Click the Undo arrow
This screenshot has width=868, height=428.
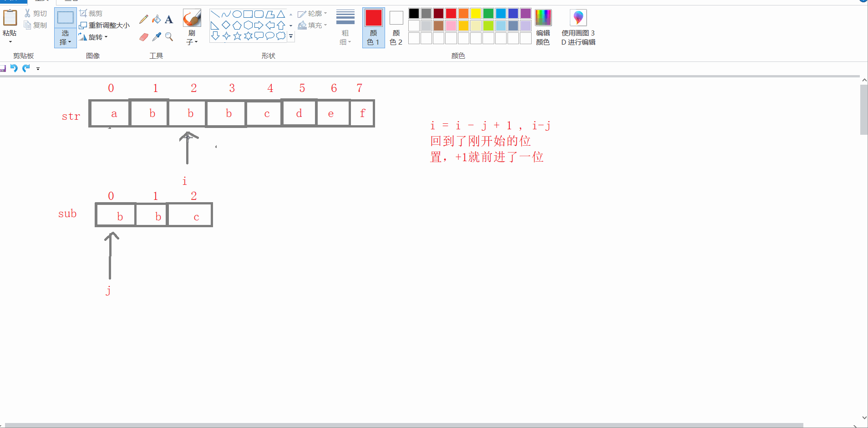[14, 68]
